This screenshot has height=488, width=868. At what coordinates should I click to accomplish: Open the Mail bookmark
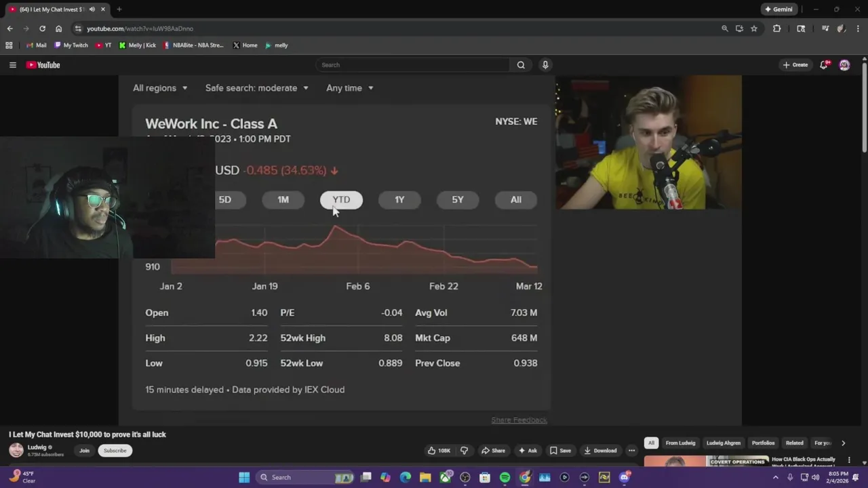click(x=36, y=45)
